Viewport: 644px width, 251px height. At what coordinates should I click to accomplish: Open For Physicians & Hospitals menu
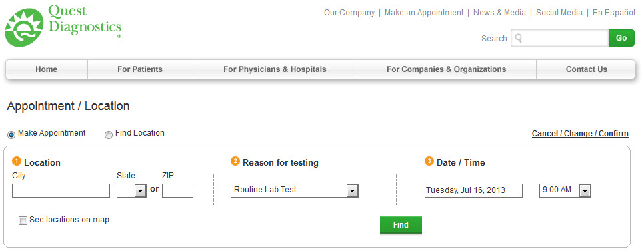tap(275, 69)
